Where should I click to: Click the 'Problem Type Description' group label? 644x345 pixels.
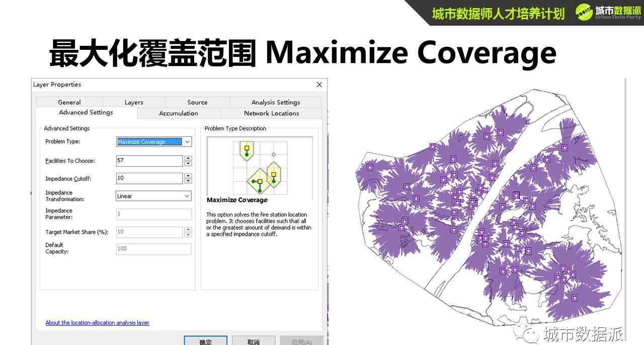(x=235, y=128)
